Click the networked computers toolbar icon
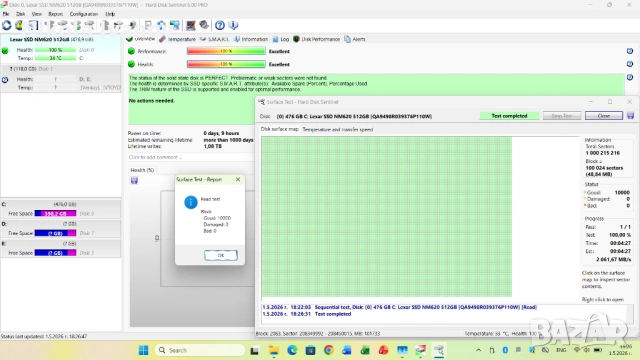The height and width of the screenshot is (360, 640). pos(175,25)
